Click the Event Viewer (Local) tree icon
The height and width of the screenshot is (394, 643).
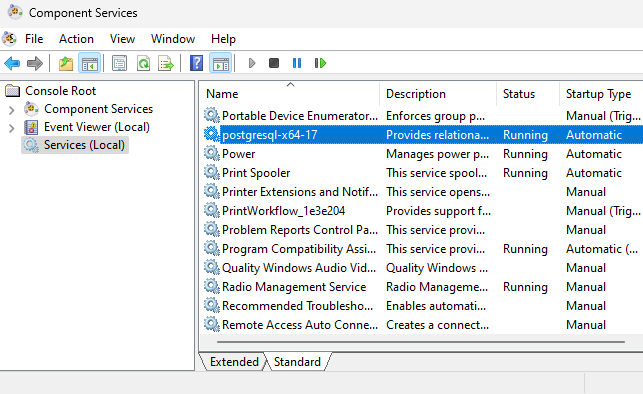click(31, 127)
